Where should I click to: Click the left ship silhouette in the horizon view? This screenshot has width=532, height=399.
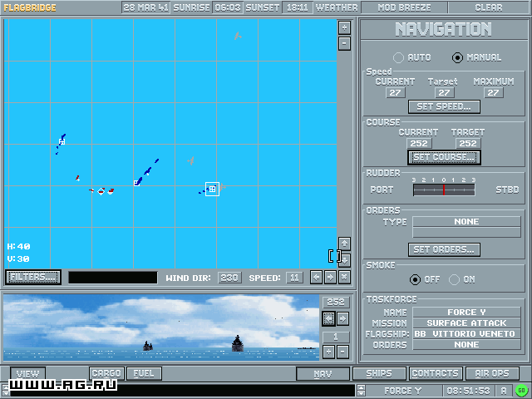148,346
